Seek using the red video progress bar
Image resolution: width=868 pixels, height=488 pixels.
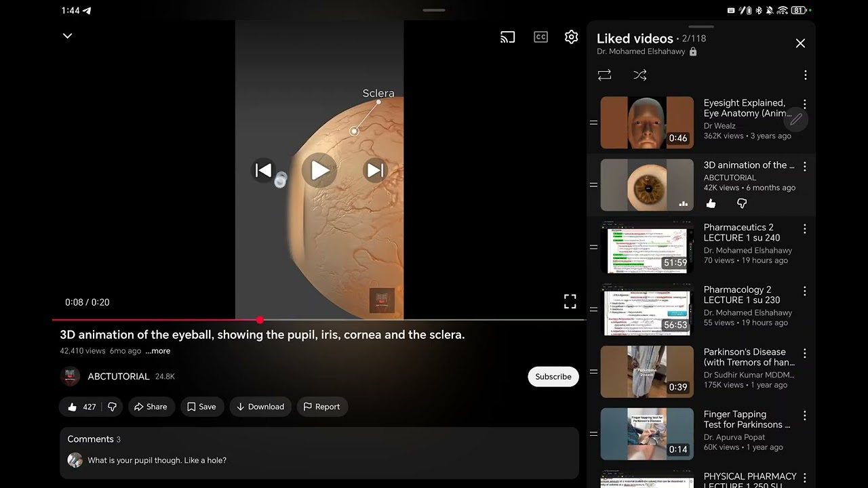(x=319, y=320)
